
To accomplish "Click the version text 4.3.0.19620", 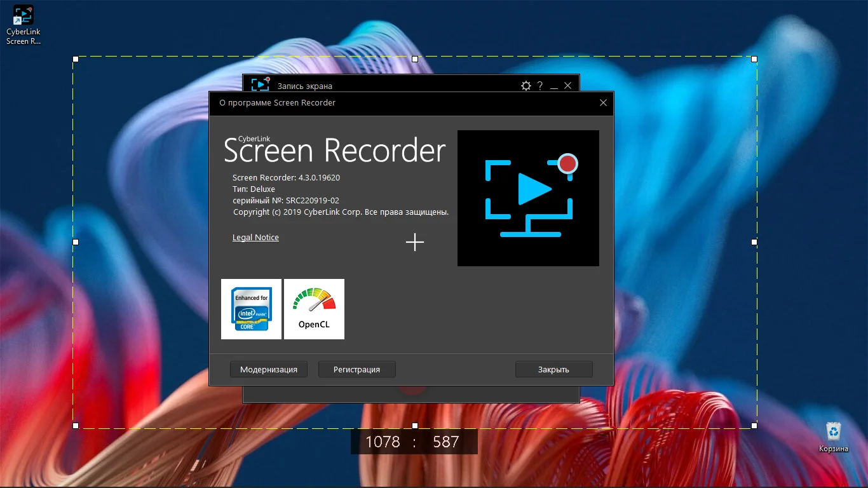I will (319, 177).
